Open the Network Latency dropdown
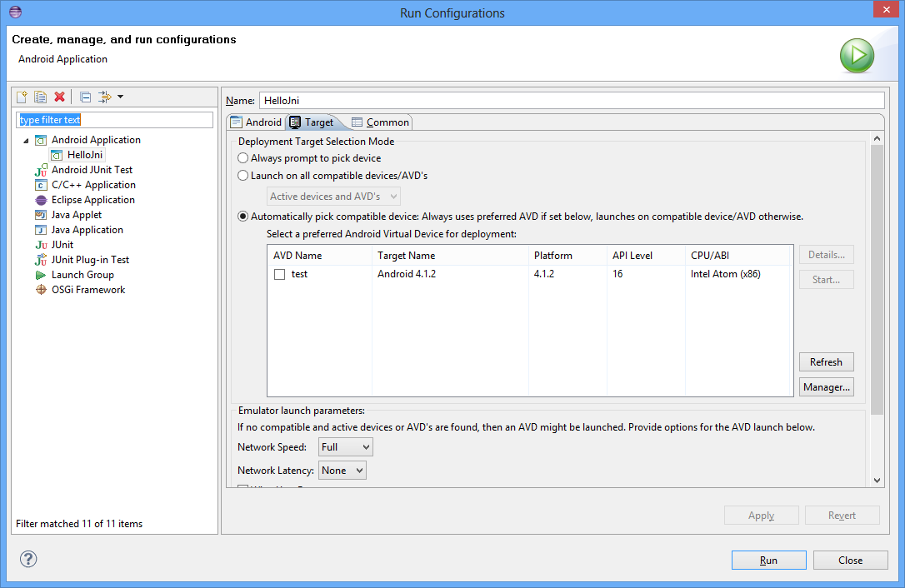The height and width of the screenshot is (588, 905). point(342,471)
